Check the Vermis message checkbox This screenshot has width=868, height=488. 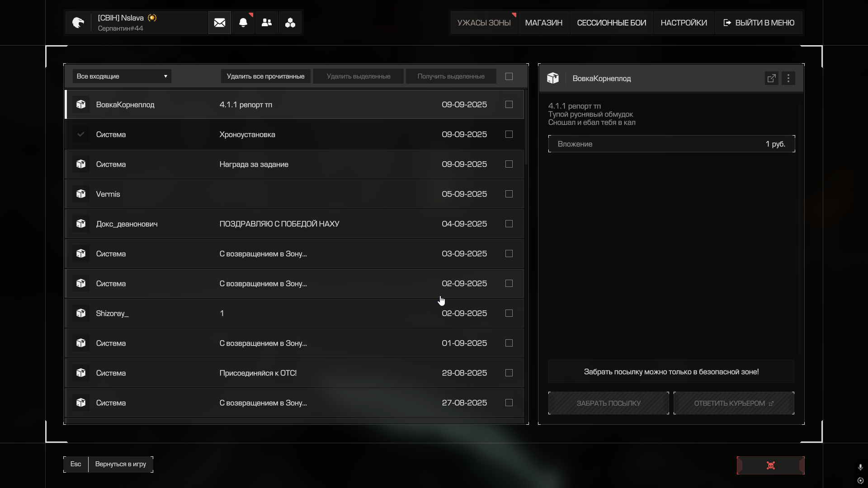click(509, 194)
